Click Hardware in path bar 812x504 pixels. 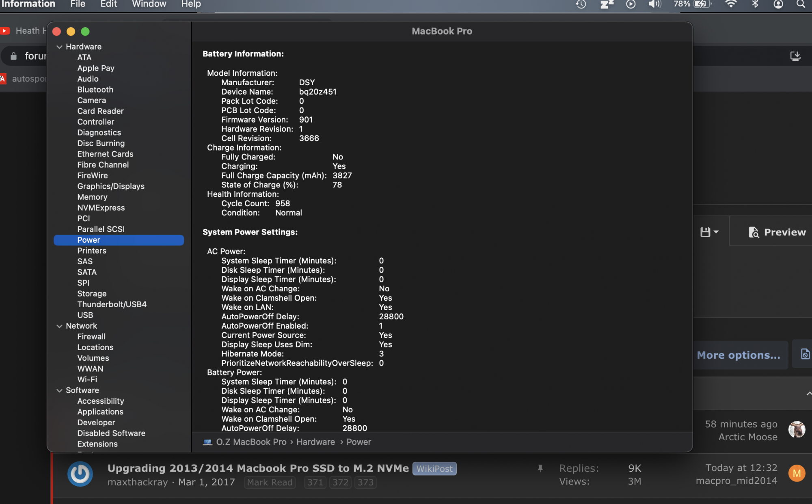(315, 442)
